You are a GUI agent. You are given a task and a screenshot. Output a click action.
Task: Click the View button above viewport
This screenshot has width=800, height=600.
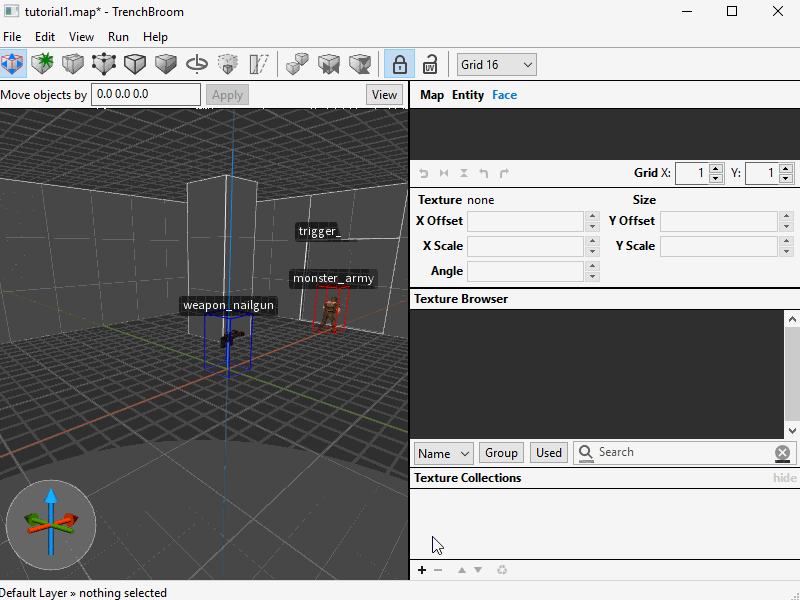[384, 95]
